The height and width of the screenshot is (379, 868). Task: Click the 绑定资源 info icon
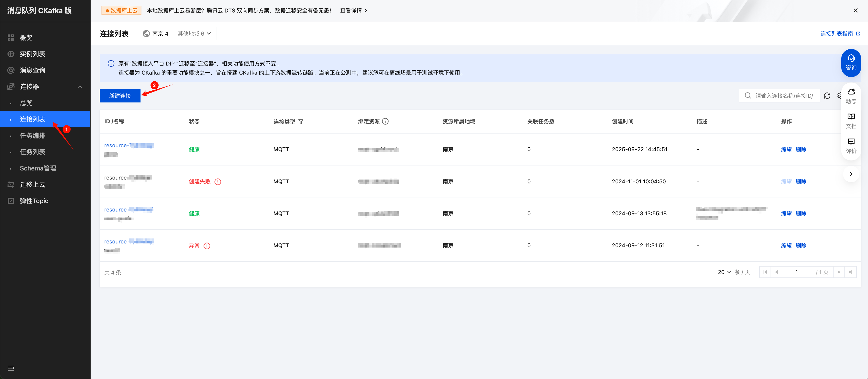pos(386,121)
